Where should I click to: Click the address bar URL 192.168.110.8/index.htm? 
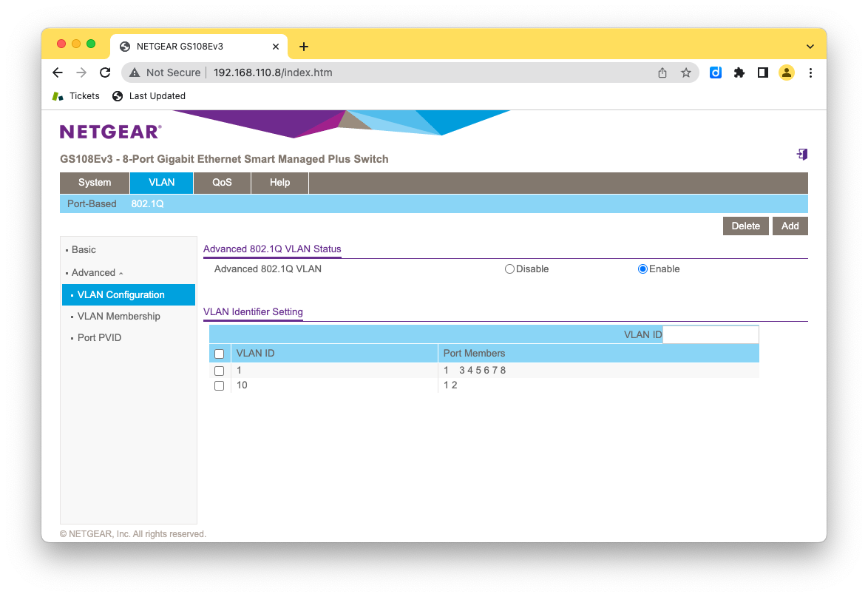coord(273,72)
